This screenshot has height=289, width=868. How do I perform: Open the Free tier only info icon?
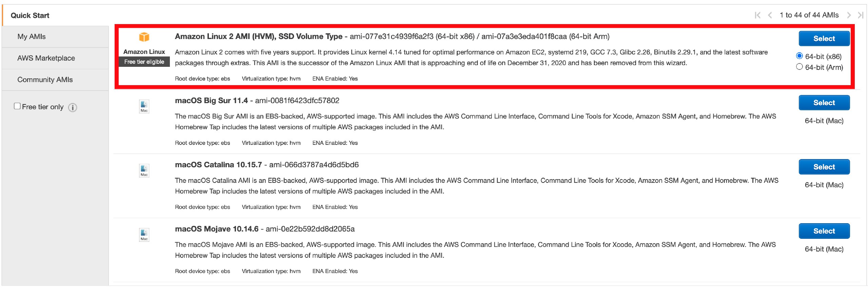click(73, 108)
